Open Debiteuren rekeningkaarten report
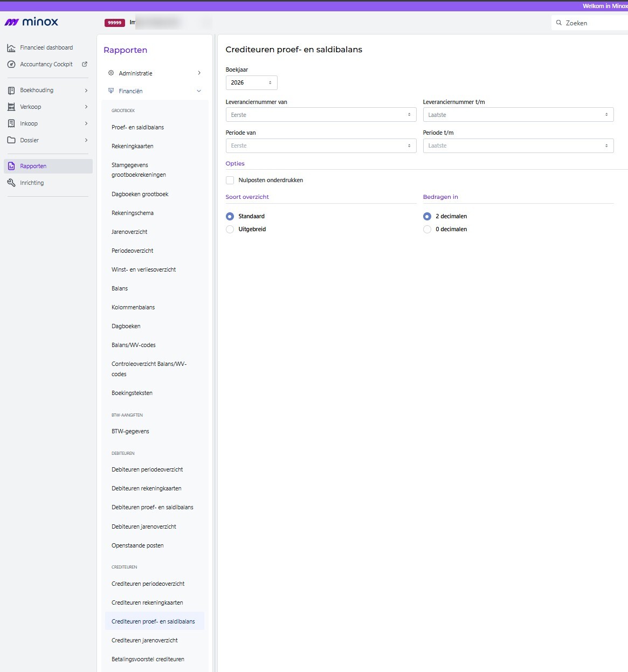The width and height of the screenshot is (628, 672). pos(147,488)
